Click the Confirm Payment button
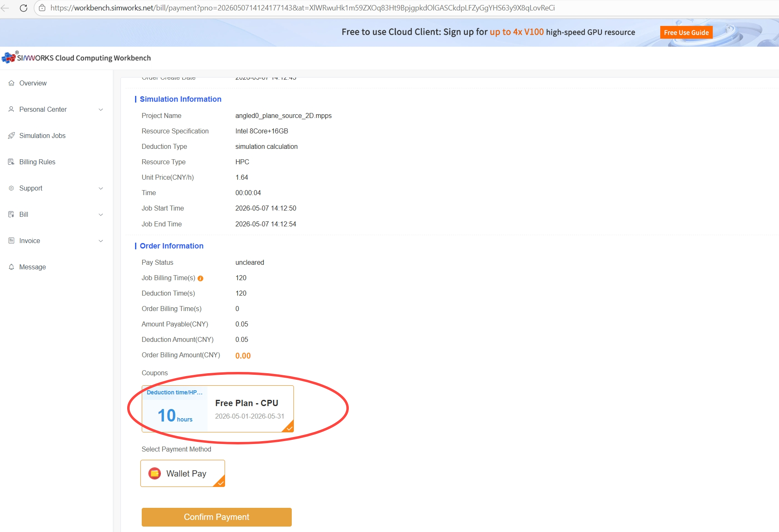The height and width of the screenshot is (532, 779). coord(216,517)
